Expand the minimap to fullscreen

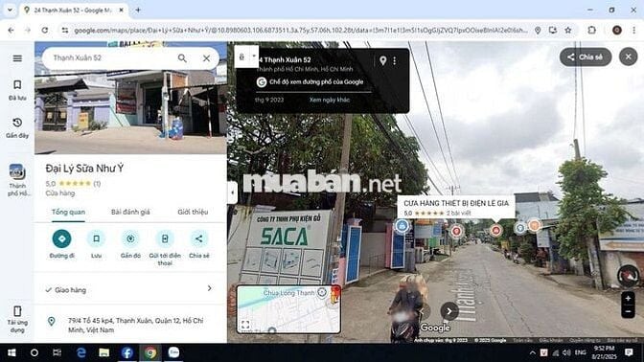coord(245,325)
